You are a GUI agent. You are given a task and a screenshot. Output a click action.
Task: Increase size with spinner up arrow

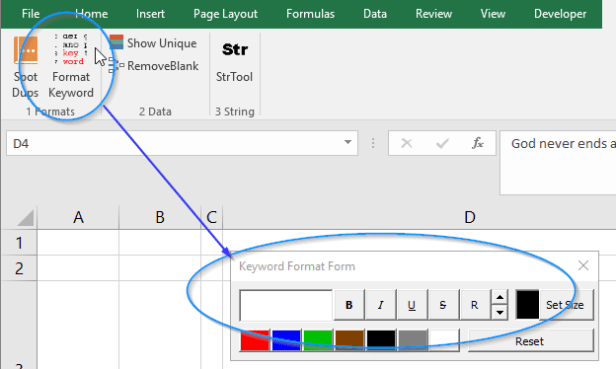500,297
